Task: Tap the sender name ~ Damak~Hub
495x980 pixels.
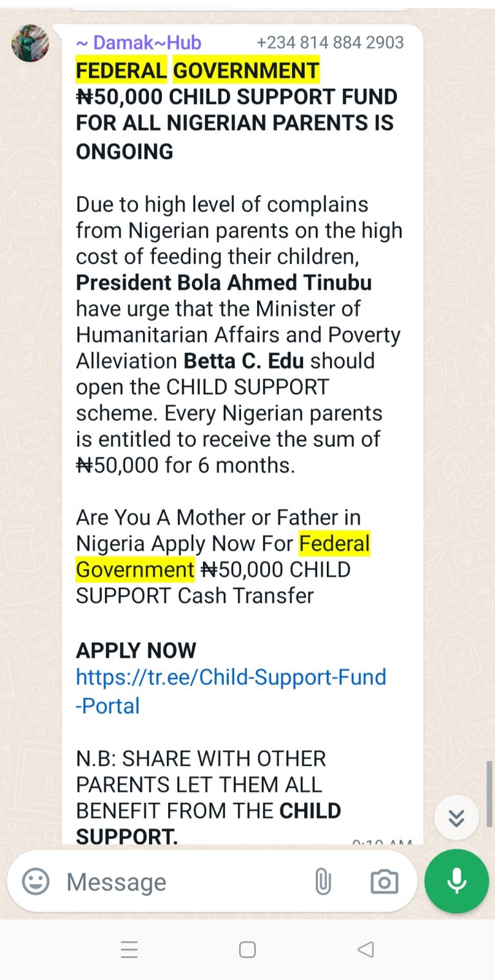Action: (x=139, y=43)
